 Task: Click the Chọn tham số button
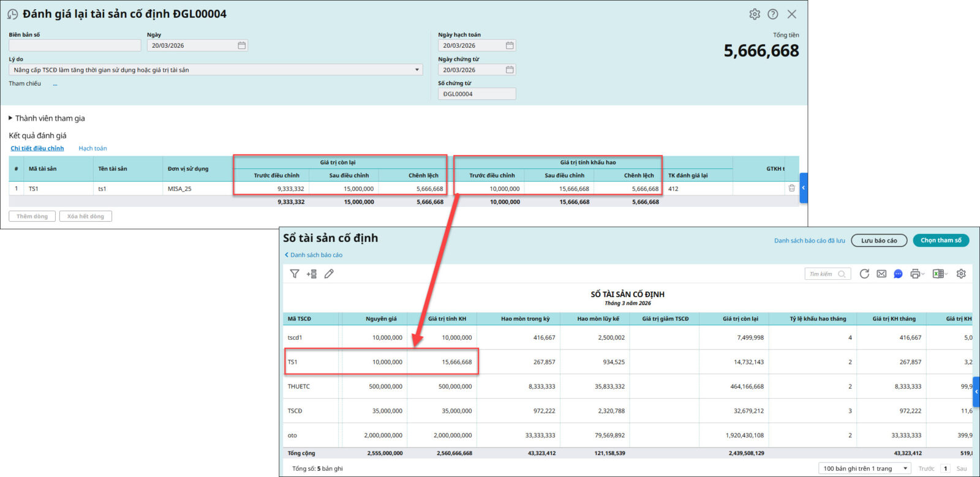pyautogui.click(x=941, y=241)
